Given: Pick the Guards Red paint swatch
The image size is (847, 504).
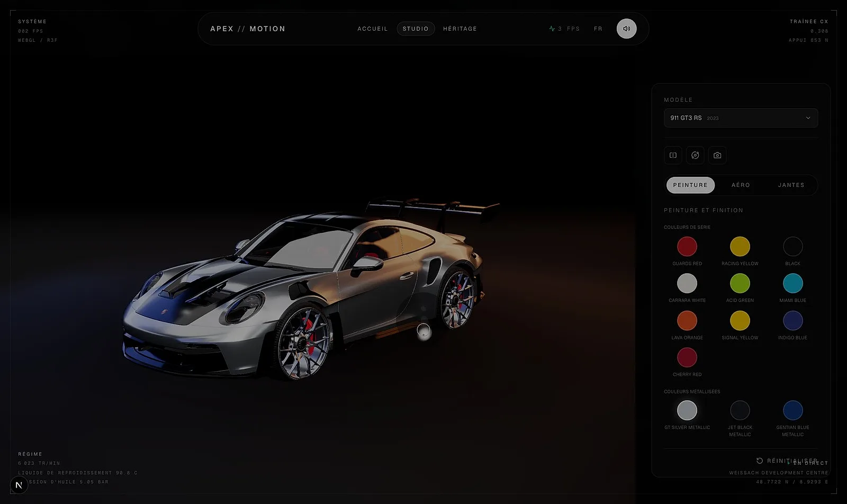Looking at the screenshot, I should tap(687, 247).
